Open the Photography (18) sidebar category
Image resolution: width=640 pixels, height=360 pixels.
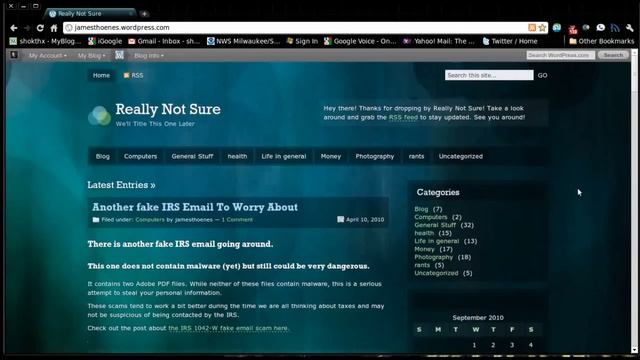tap(433, 257)
